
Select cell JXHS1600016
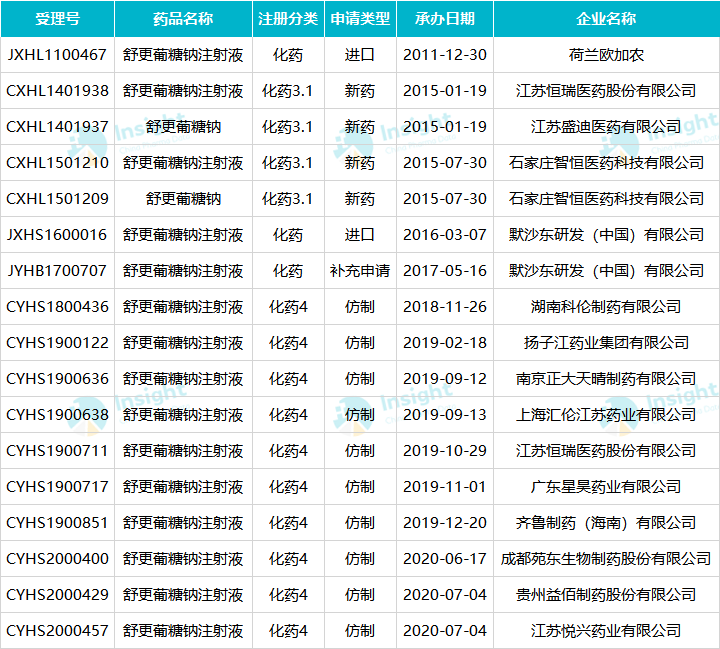pos(57,235)
